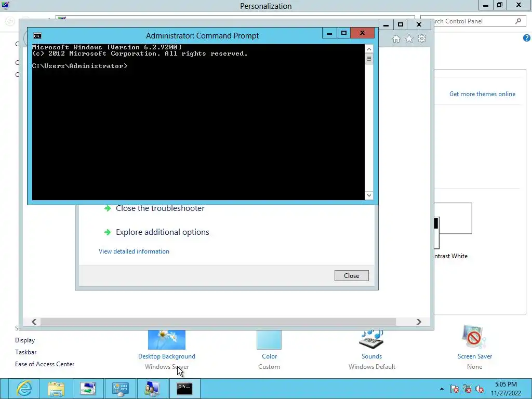Click the Desktop Background thumbnail image
Screen dimensions: 532x399
pos(167,340)
